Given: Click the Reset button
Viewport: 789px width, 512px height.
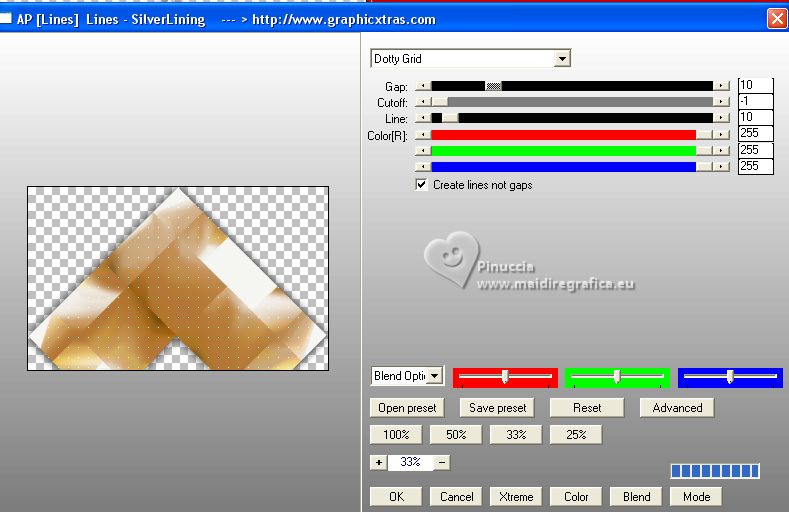Looking at the screenshot, I should 587,408.
